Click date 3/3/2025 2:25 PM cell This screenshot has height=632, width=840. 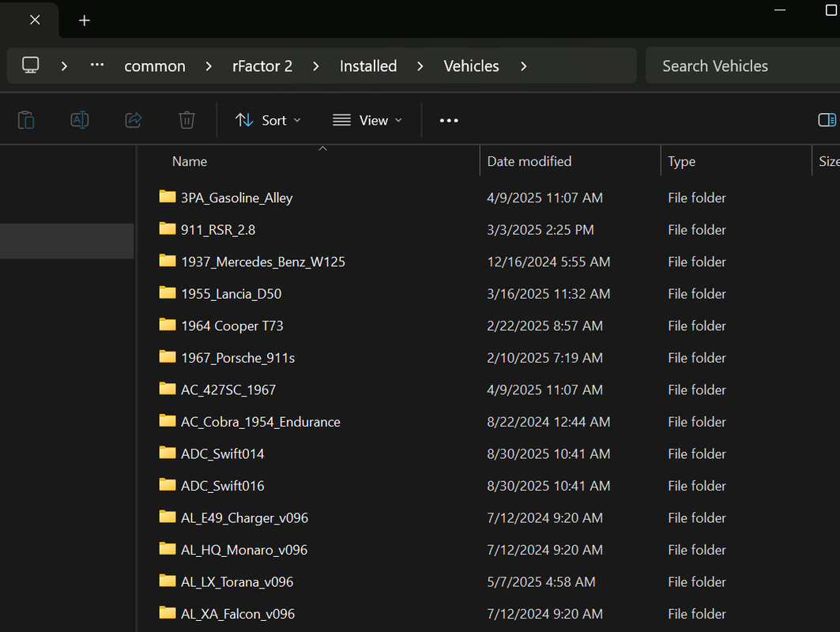pos(540,230)
